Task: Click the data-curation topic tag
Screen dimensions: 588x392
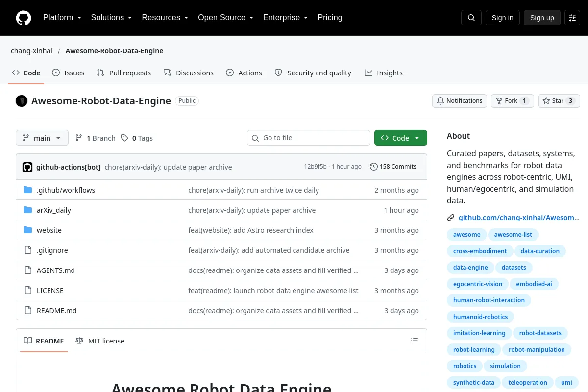Action: coord(540,251)
